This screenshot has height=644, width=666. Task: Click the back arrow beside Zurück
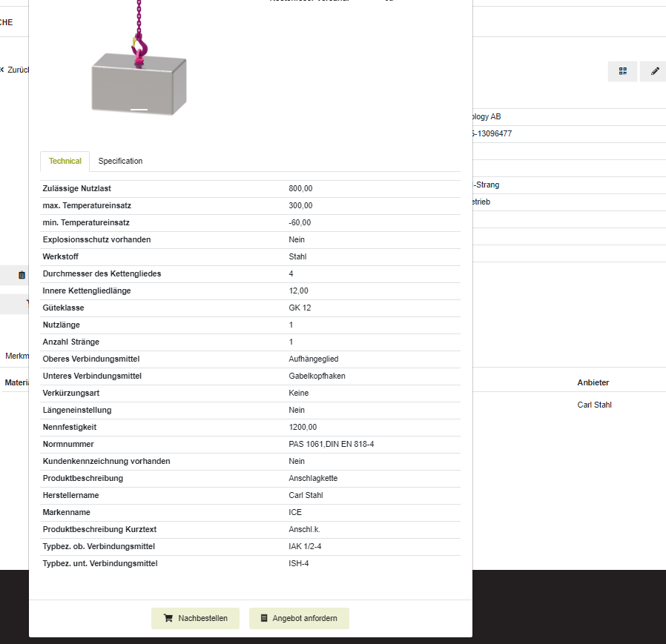[2, 70]
